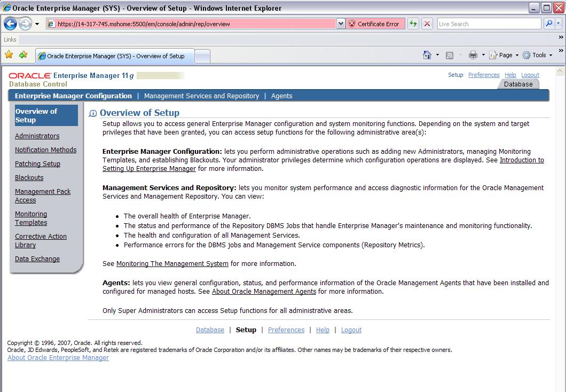Expand the address bar history dropdown
The height and width of the screenshot is (392, 566).
[x=341, y=24]
